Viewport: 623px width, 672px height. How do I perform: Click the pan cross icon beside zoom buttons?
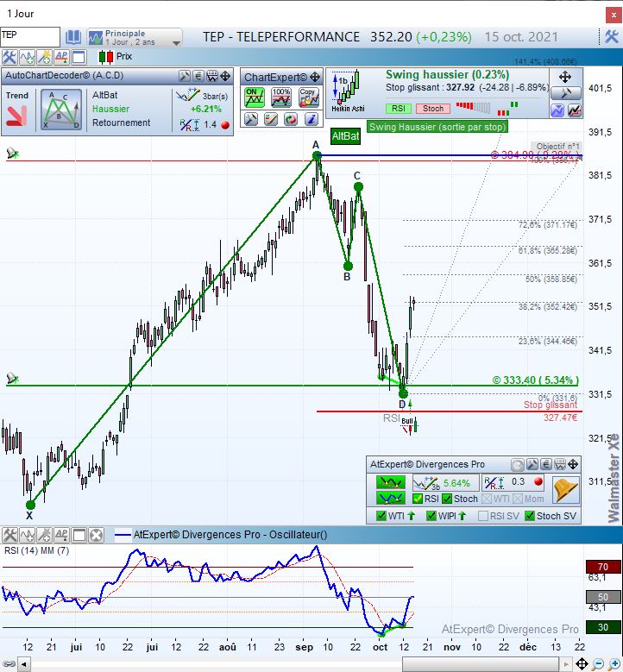(x=582, y=664)
